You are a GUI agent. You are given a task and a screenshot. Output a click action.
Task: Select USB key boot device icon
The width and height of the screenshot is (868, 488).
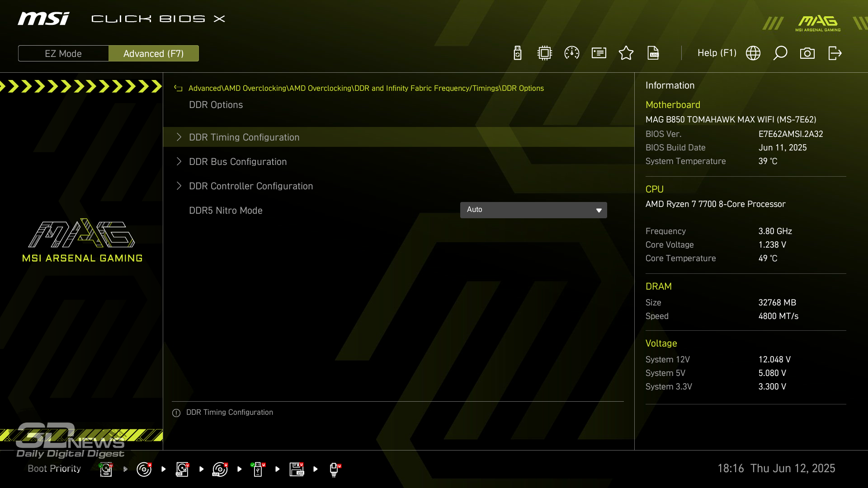pos(258,469)
